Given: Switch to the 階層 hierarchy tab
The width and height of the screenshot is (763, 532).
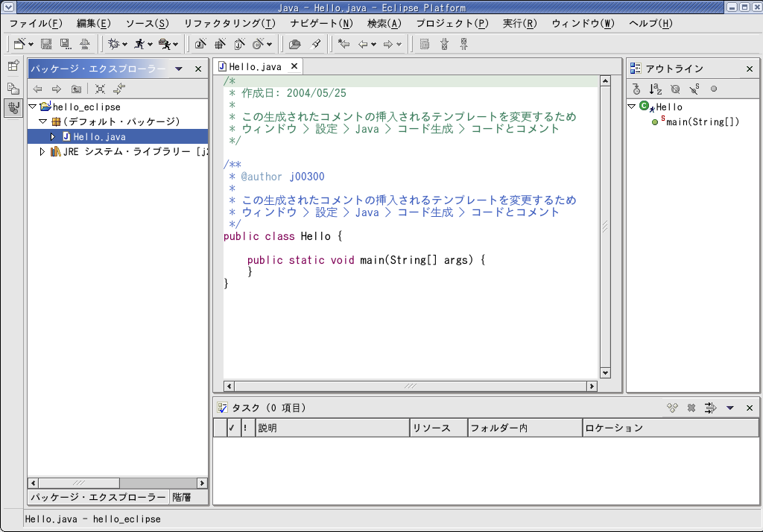Looking at the screenshot, I should 182,497.
